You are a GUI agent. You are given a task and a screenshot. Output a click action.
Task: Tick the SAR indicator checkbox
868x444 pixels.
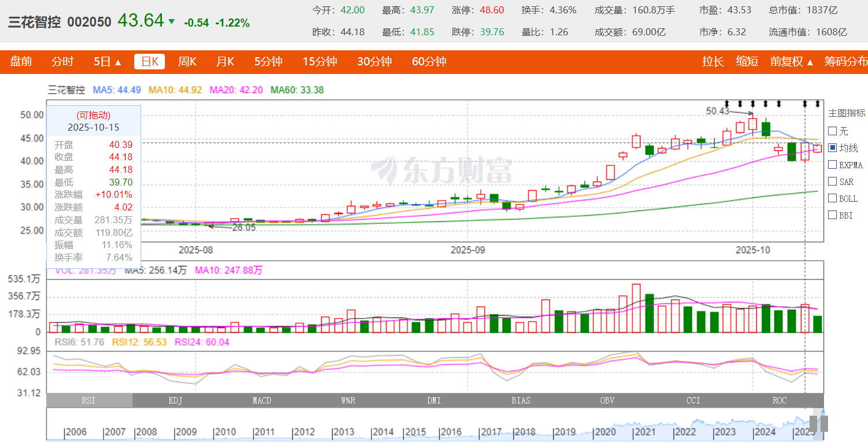833,182
